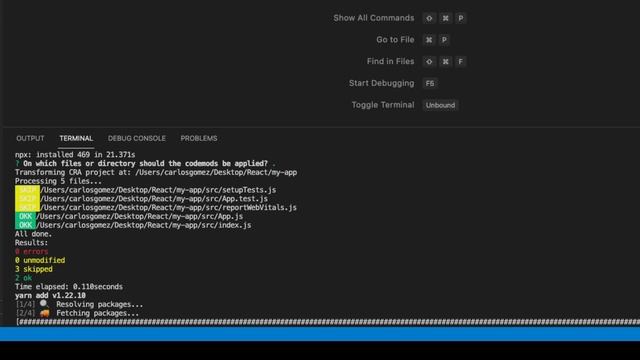
Task: Click the P key badge for Show All Commands
Action: pos(460,18)
